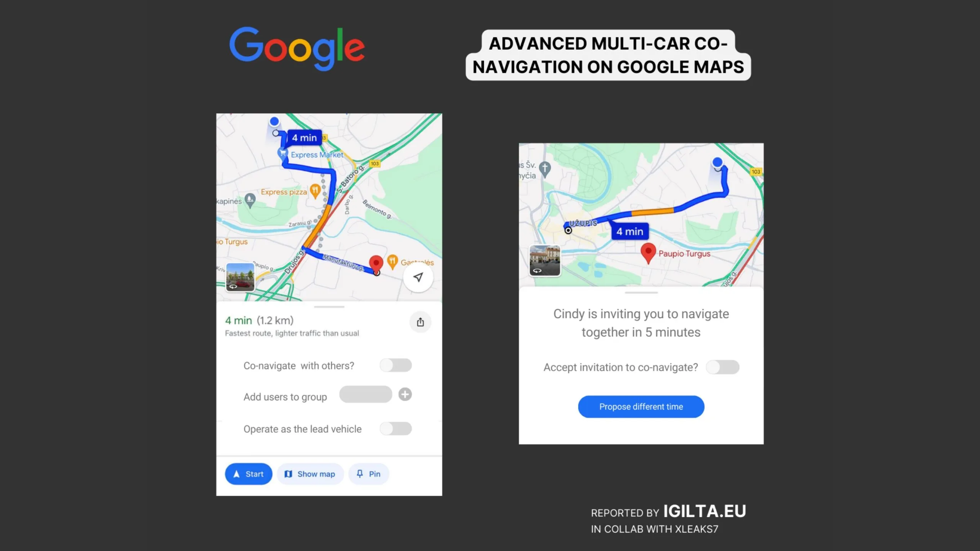Click the blue current location dot
This screenshot has height=551, width=980.
point(274,121)
